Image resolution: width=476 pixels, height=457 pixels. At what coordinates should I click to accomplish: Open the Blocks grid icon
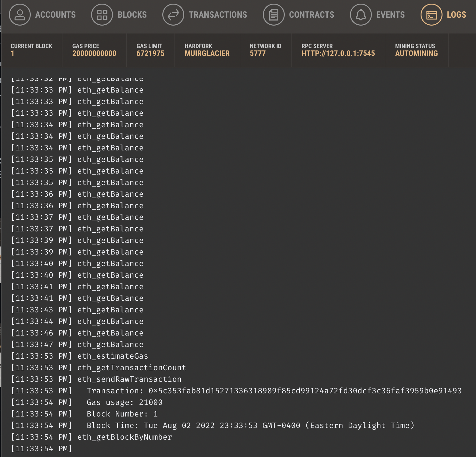coord(102,15)
